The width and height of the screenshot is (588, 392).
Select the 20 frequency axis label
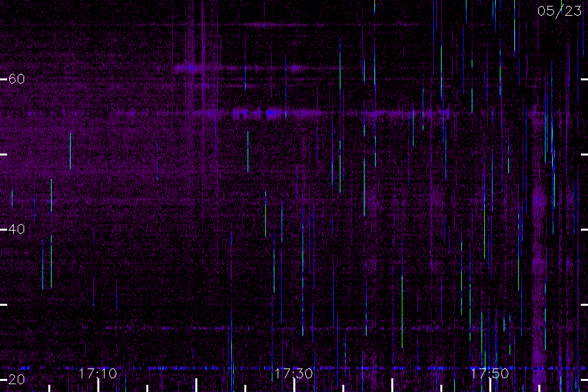tap(16, 380)
